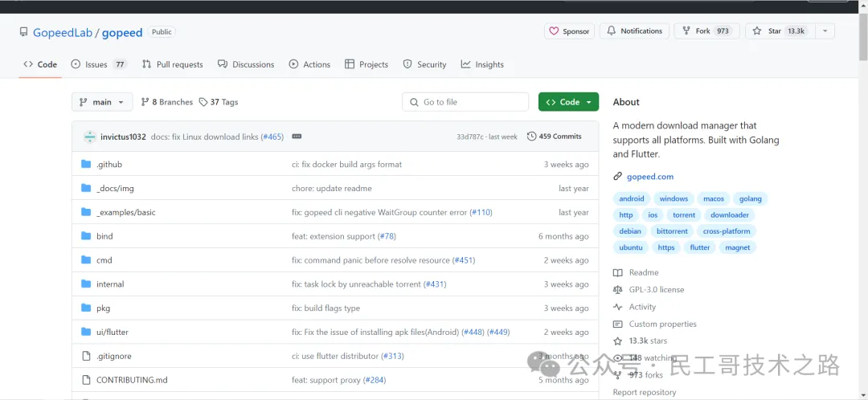
Task: Open the _docs/img directory name
Action: coord(115,188)
